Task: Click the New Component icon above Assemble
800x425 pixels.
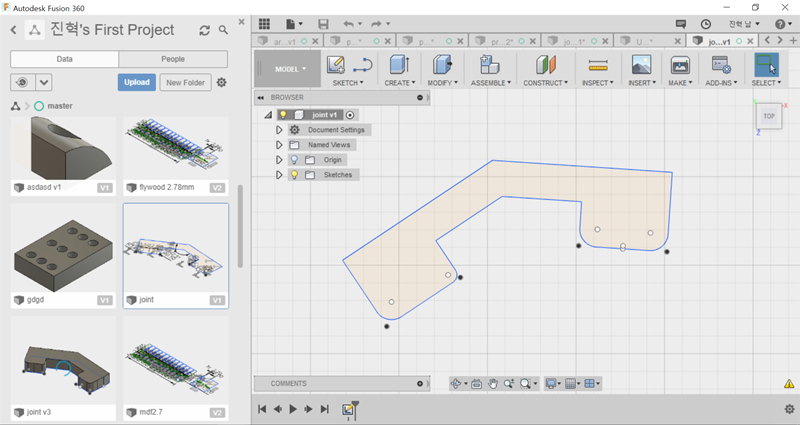Action: tap(490, 65)
